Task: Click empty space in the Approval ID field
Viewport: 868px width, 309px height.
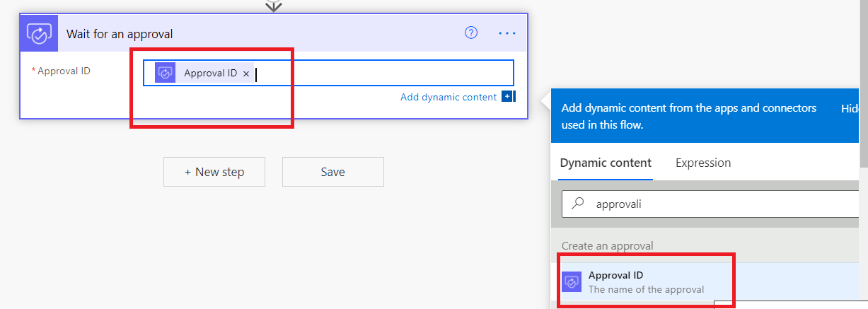Action: pos(382,74)
